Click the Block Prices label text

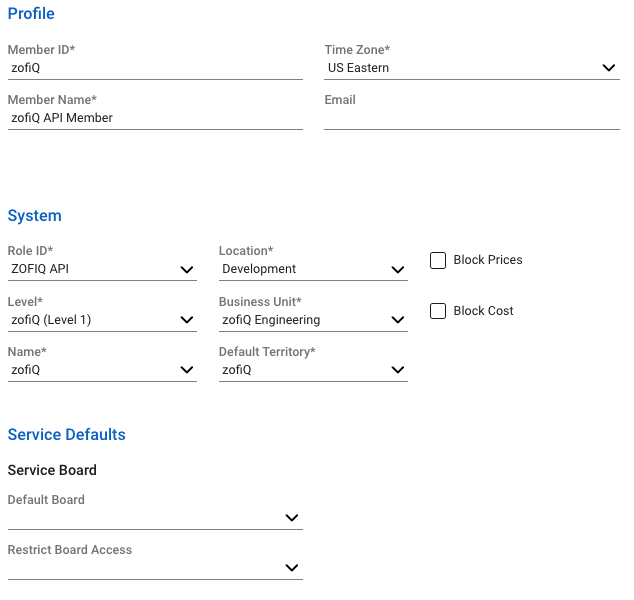[x=488, y=260]
